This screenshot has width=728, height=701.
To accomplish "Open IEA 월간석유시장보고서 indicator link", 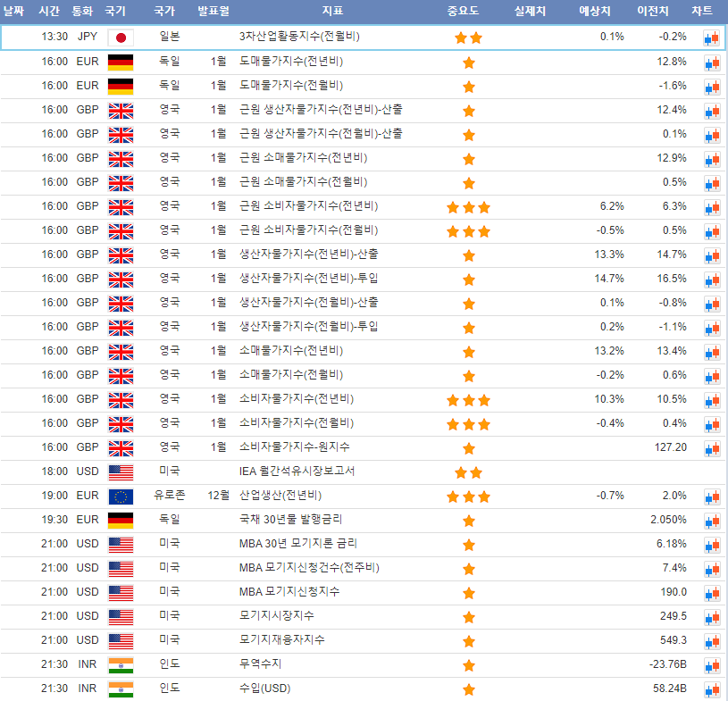I will point(297,472).
